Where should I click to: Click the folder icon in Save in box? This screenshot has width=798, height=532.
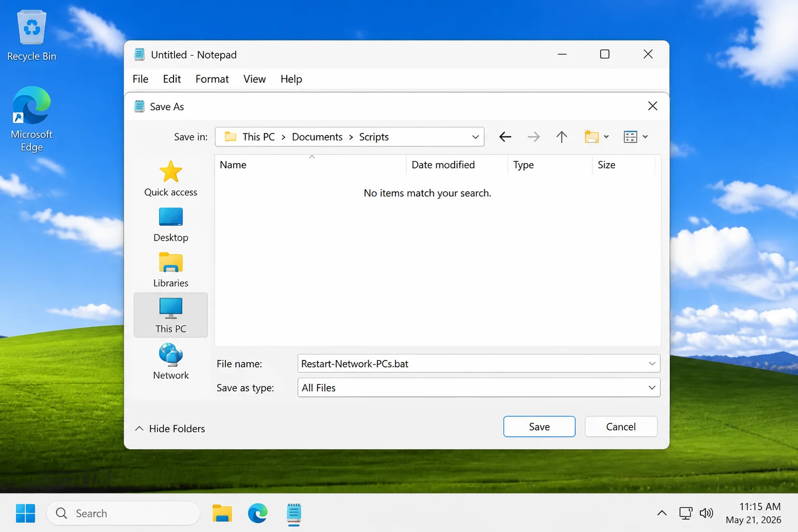(x=231, y=137)
